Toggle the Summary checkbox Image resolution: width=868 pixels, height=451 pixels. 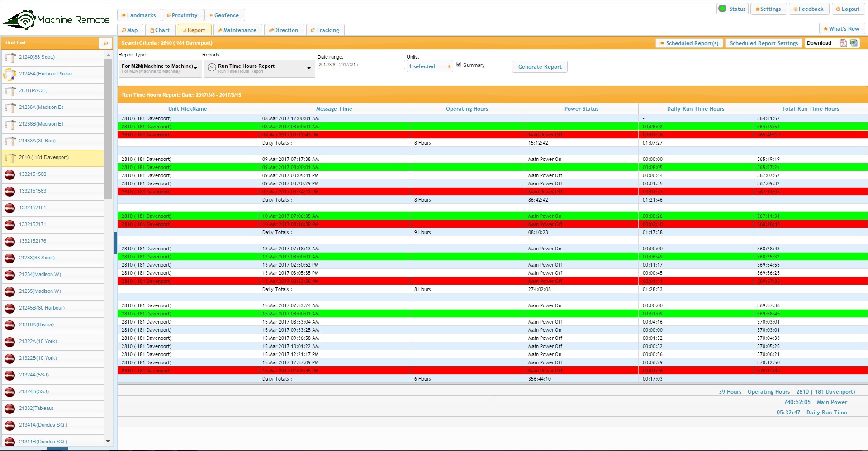click(459, 65)
